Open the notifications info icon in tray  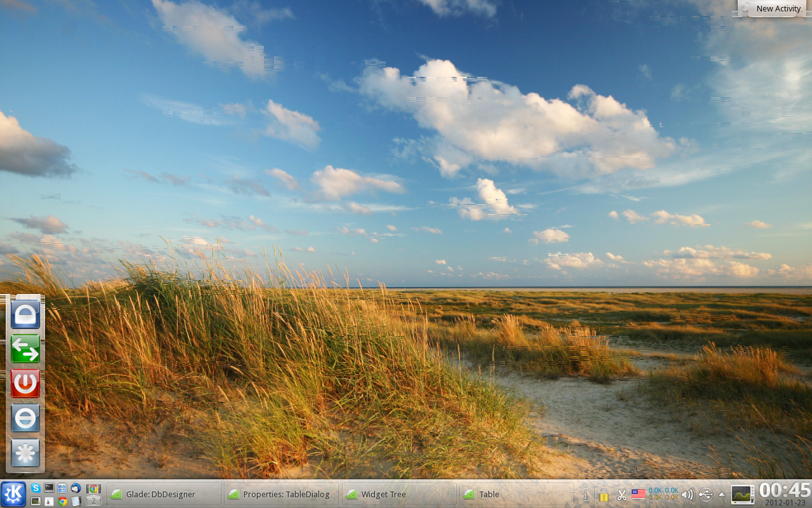(x=586, y=495)
